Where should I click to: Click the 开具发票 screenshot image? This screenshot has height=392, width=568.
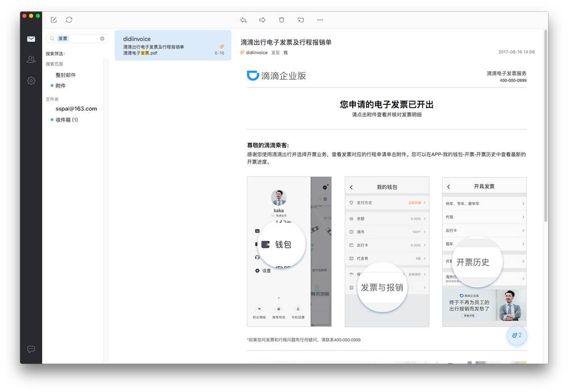pos(485,252)
